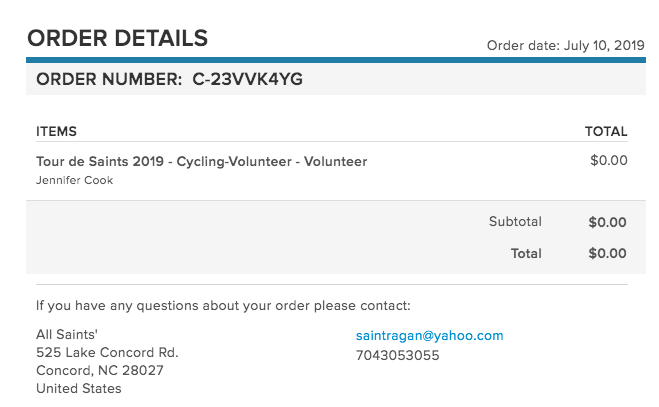Screen dimensions: 659x407
Task: Click the name Jennifer Cook
Action: coord(74,180)
